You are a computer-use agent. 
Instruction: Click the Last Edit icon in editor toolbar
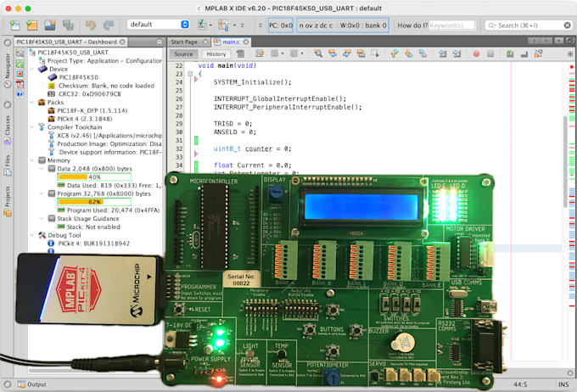coord(260,53)
